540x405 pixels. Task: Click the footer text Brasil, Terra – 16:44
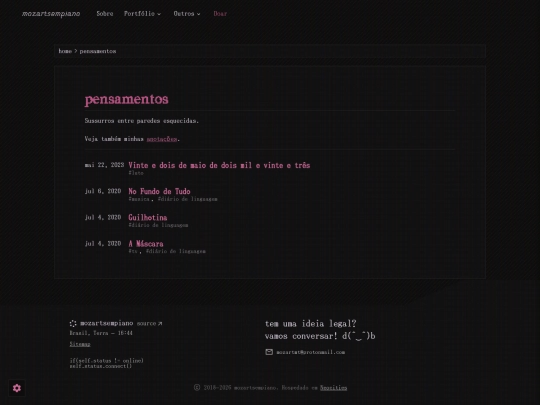[x=101, y=333]
